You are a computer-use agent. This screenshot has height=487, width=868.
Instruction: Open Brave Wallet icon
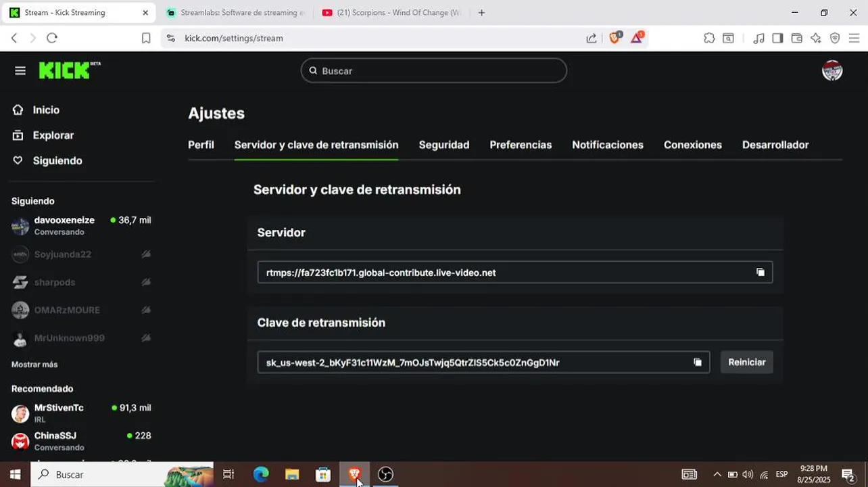[797, 39]
